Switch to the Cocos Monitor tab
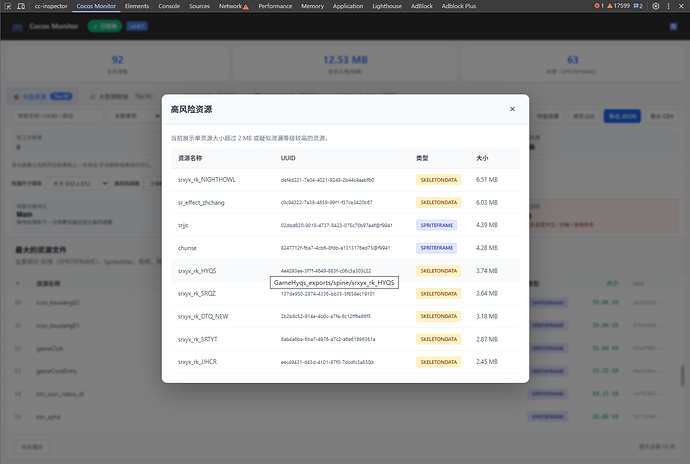690x464 pixels. [x=96, y=6]
